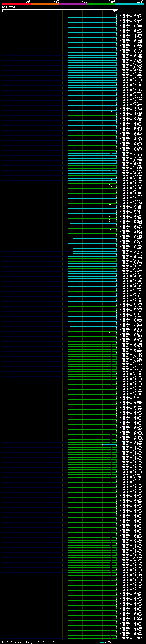Click the orange ~40% identity legend segment
The height and width of the screenshot is (644, 146).
pyautogui.click(x=45, y=4)
